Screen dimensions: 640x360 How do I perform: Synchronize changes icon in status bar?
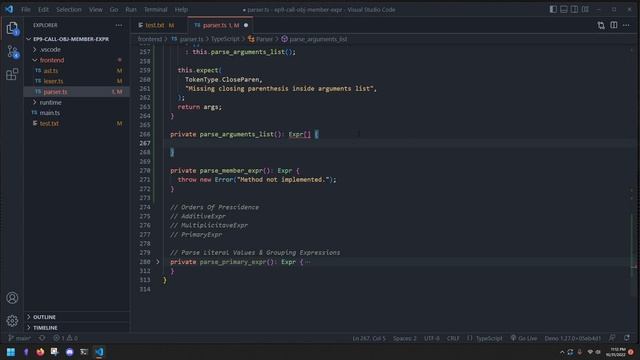(x=42, y=338)
